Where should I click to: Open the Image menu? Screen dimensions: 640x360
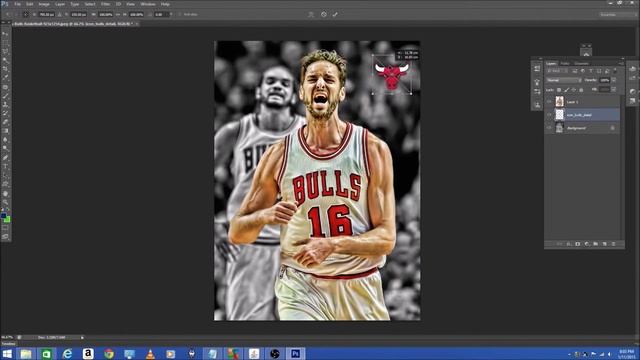click(x=44, y=4)
